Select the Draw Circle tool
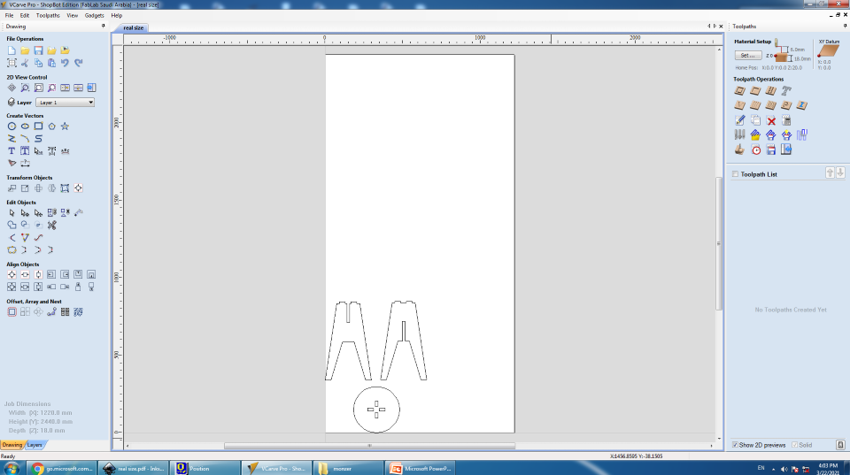Viewport: 850px width, 475px height. 11,126
